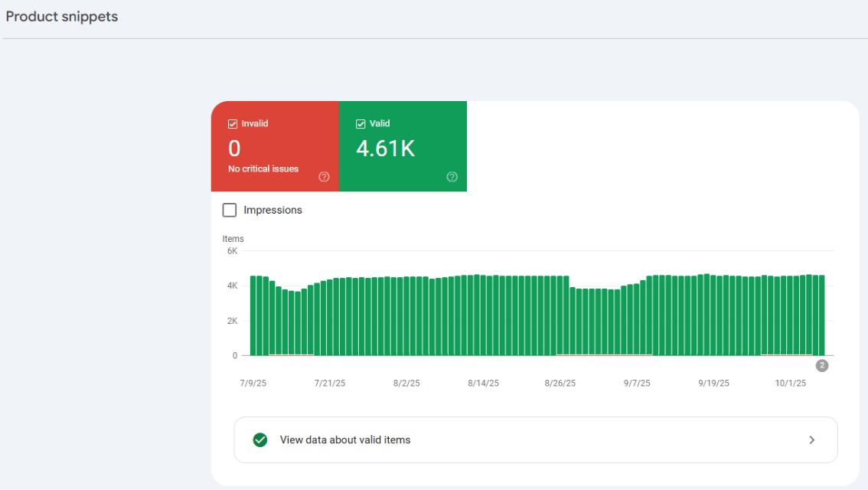Open help icon on Invalid card
The height and width of the screenshot is (490, 868).
[324, 177]
